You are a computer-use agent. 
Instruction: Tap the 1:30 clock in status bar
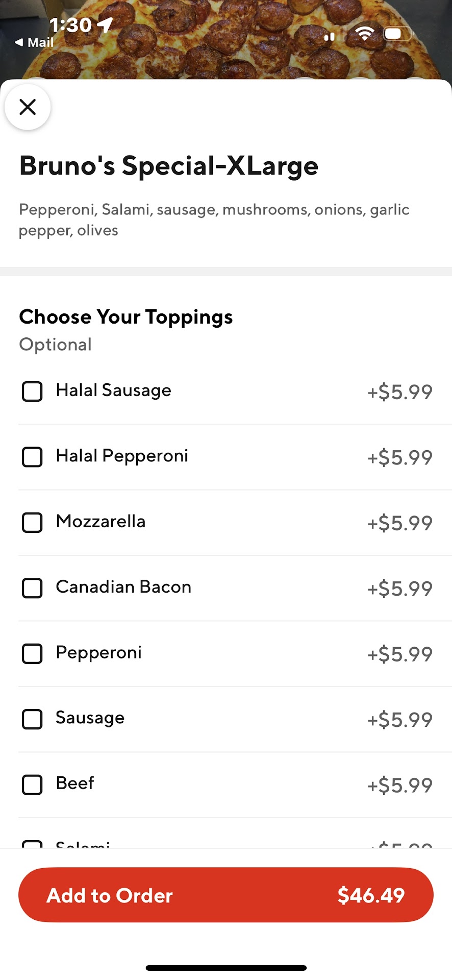70,24
